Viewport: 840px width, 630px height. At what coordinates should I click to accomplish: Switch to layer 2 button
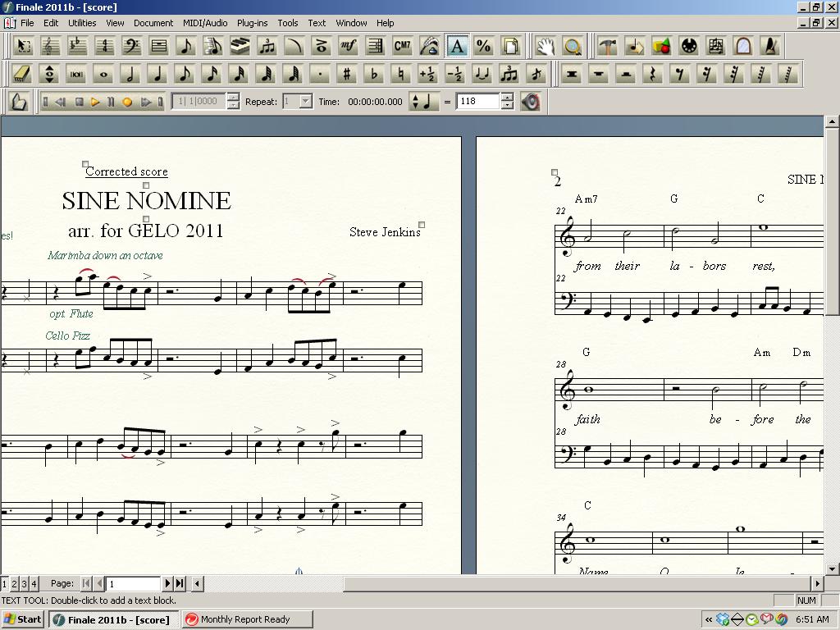click(15, 583)
